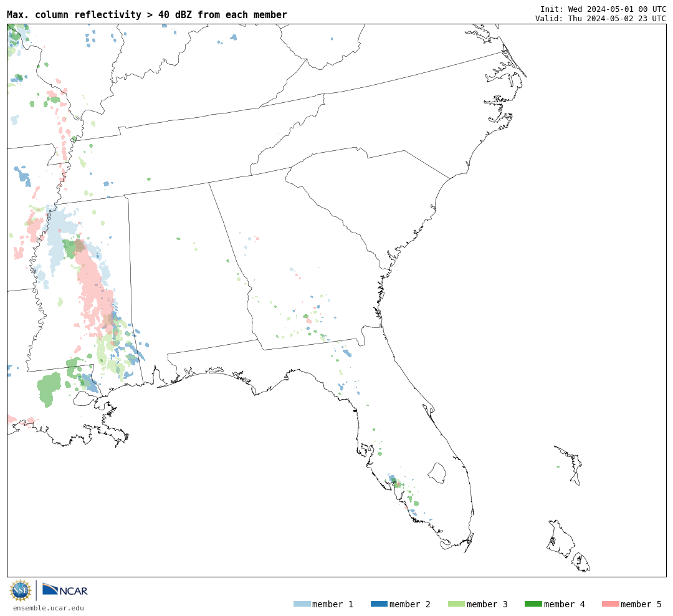Click the 'Valid: Thu 2024-05-02 23 UTC' text

(x=601, y=19)
